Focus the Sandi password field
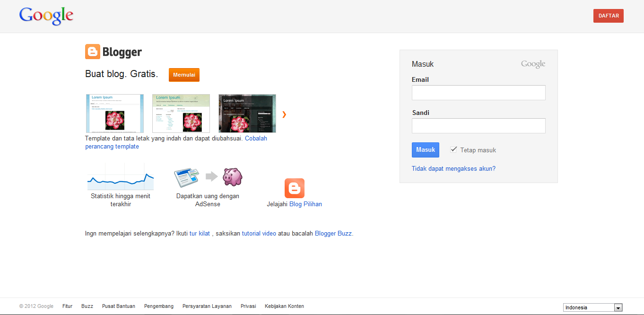 [479, 126]
